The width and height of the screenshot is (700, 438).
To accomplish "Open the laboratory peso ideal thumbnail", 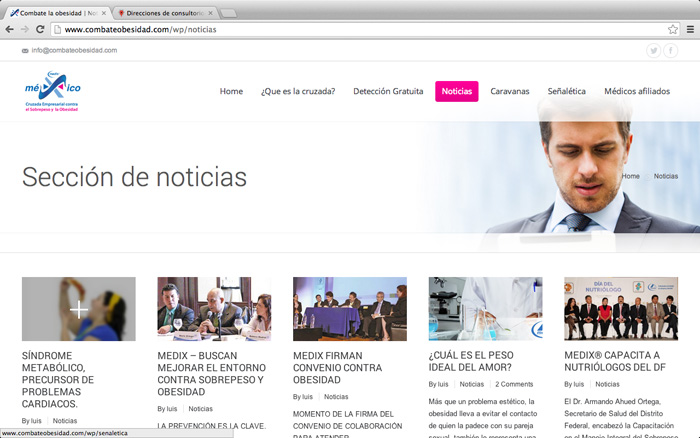I will (486, 309).
